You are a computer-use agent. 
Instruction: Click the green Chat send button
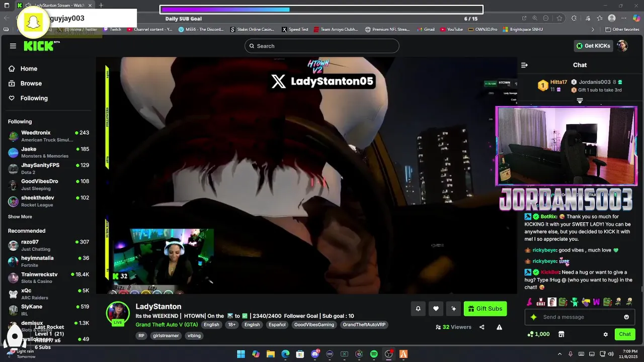click(625, 334)
